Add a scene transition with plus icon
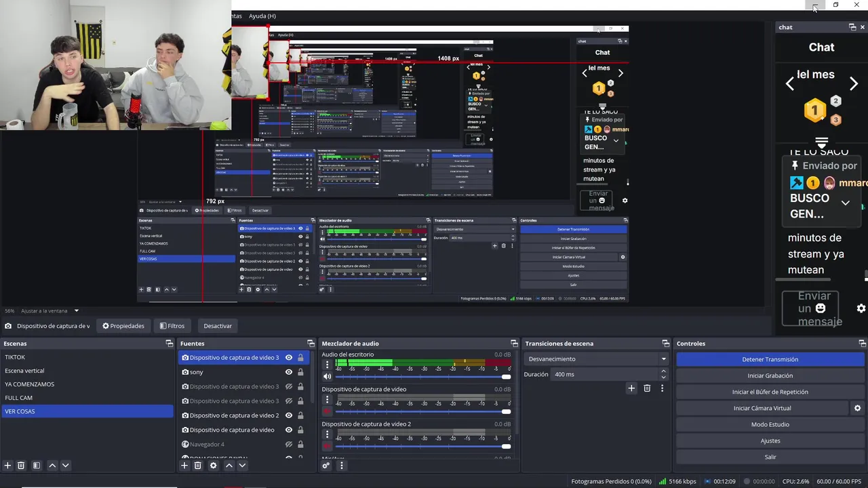This screenshot has width=868, height=488. 631,388
